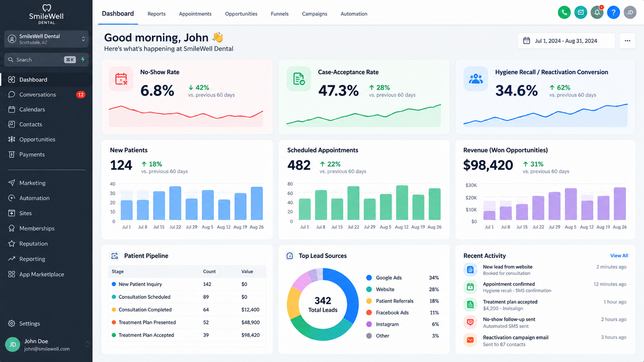Click the Website lead source label

(x=385, y=289)
